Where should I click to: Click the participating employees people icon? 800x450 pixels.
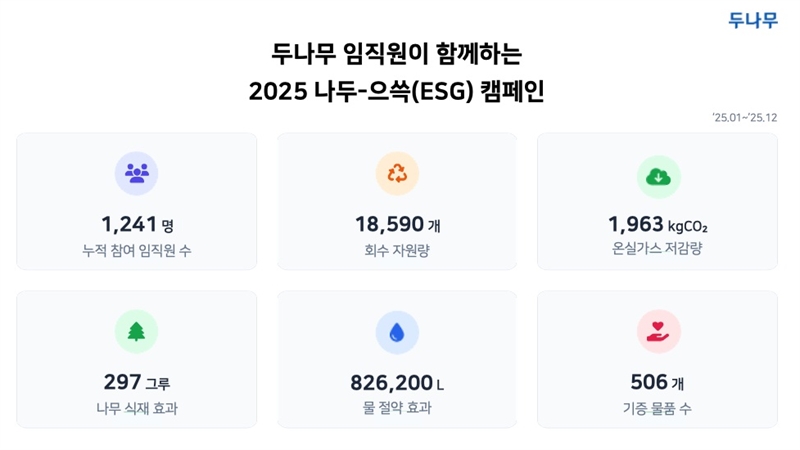[137, 174]
